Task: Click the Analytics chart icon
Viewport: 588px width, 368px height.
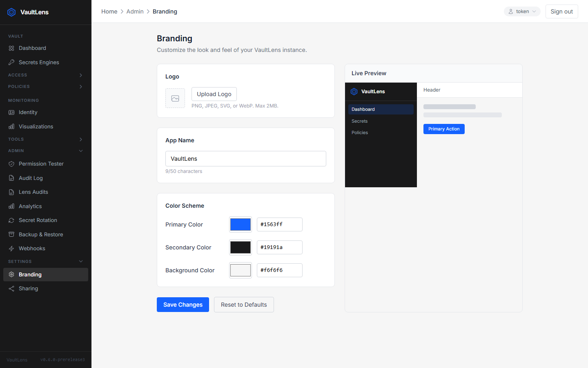Action: pyautogui.click(x=11, y=206)
